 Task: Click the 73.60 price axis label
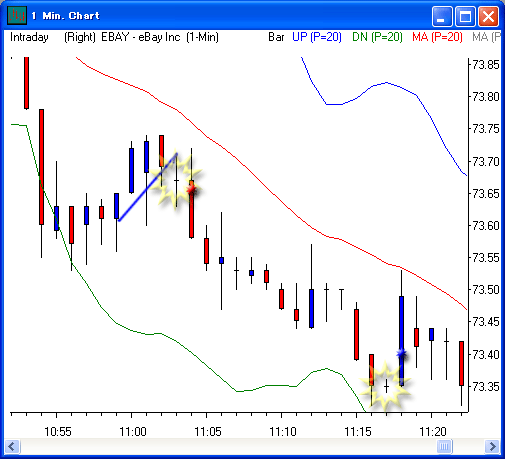(x=486, y=226)
